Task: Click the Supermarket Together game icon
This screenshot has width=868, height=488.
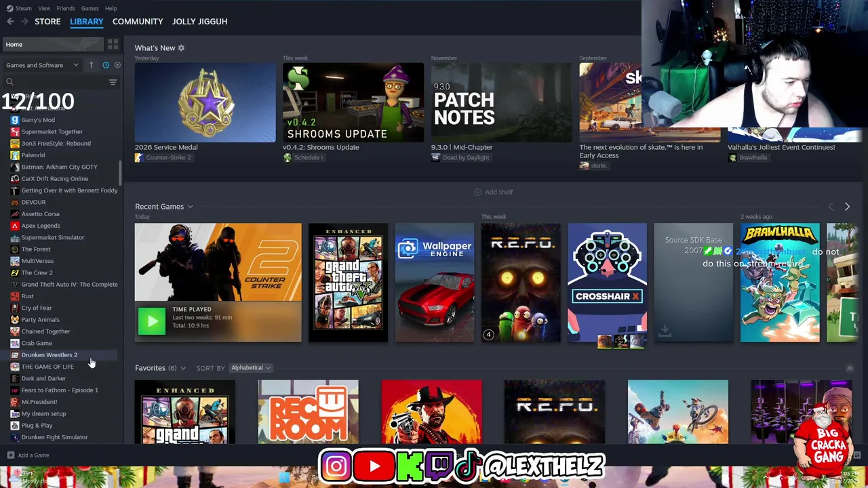Action: 15,131
